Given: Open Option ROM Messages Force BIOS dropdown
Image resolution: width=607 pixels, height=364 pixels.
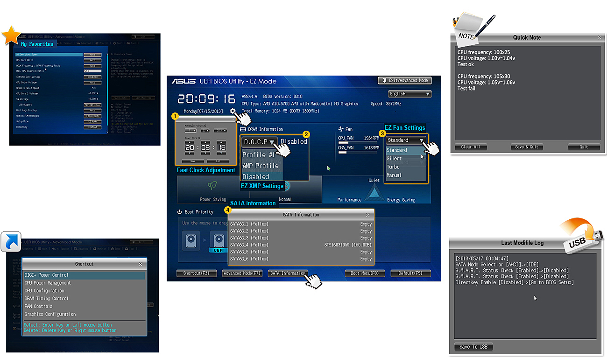Looking at the screenshot, I should [92, 116].
